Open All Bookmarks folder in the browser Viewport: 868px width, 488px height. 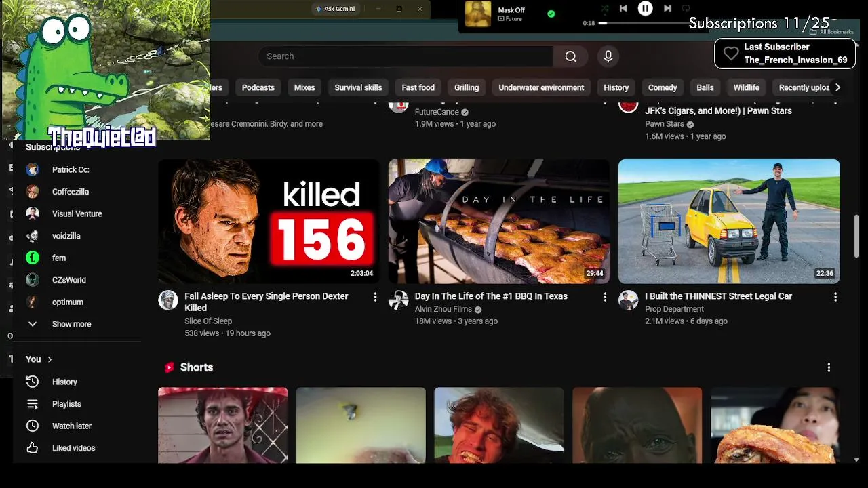pyautogui.click(x=831, y=32)
